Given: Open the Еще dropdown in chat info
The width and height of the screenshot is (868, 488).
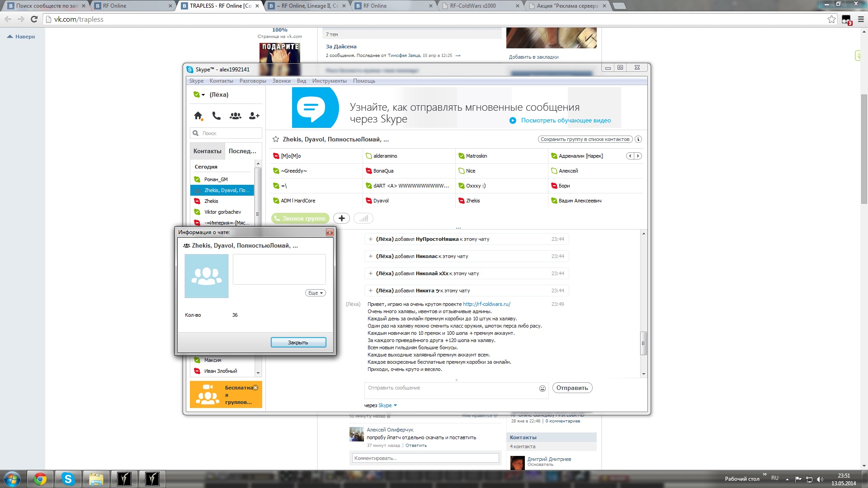Looking at the screenshot, I should [x=316, y=293].
